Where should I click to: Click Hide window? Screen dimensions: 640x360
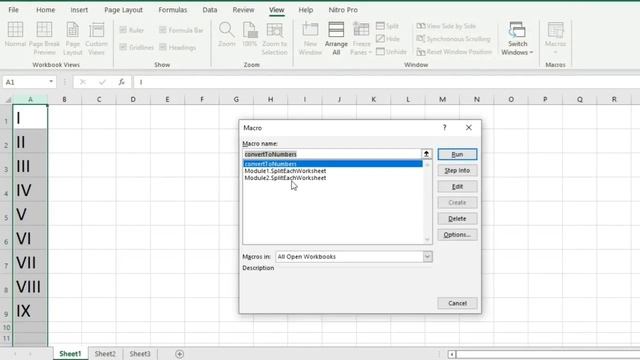coord(388,39)
